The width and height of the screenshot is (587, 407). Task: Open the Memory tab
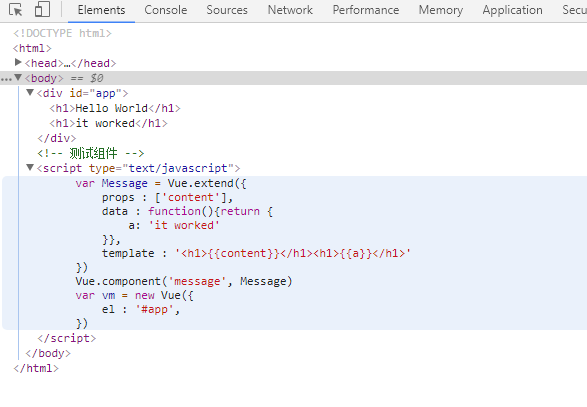pyautogui.click(x=441, y=10)
